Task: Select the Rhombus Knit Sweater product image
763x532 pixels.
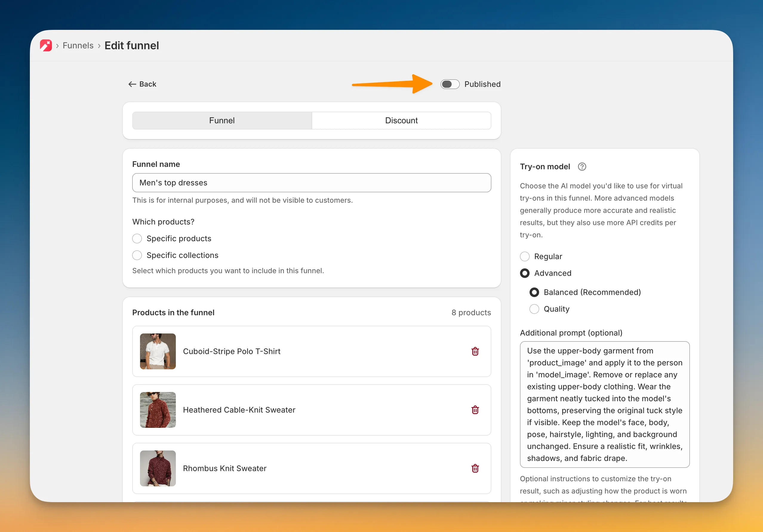Action: [x=158, y=468]
